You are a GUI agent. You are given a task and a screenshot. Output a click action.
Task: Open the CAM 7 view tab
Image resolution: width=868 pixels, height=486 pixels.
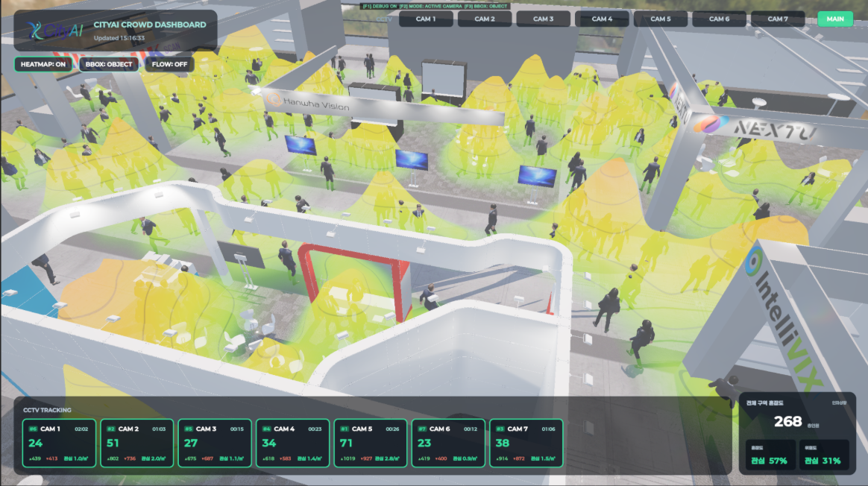tap(777, 19)
